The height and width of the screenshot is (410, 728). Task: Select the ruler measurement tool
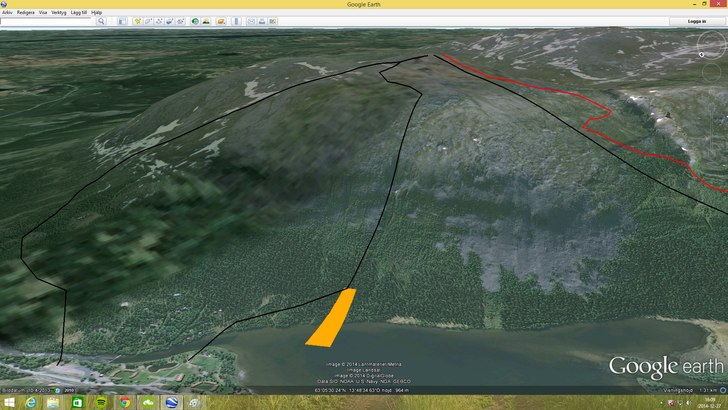[x=236, y=21]
